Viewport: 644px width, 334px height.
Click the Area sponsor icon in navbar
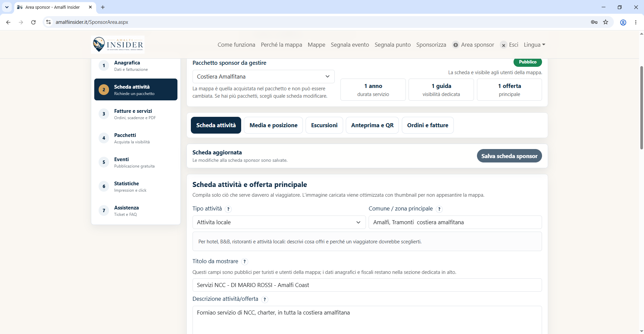(x=455, y=45)
